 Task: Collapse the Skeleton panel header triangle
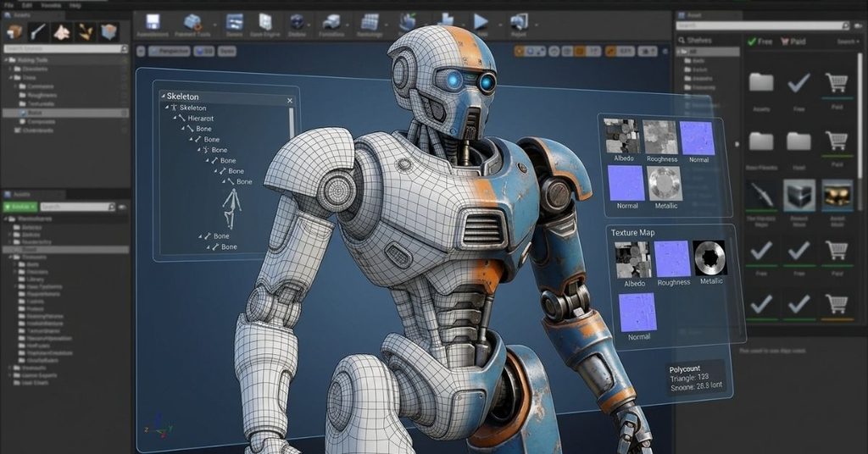pyautogui.click(x=163, y=96)
